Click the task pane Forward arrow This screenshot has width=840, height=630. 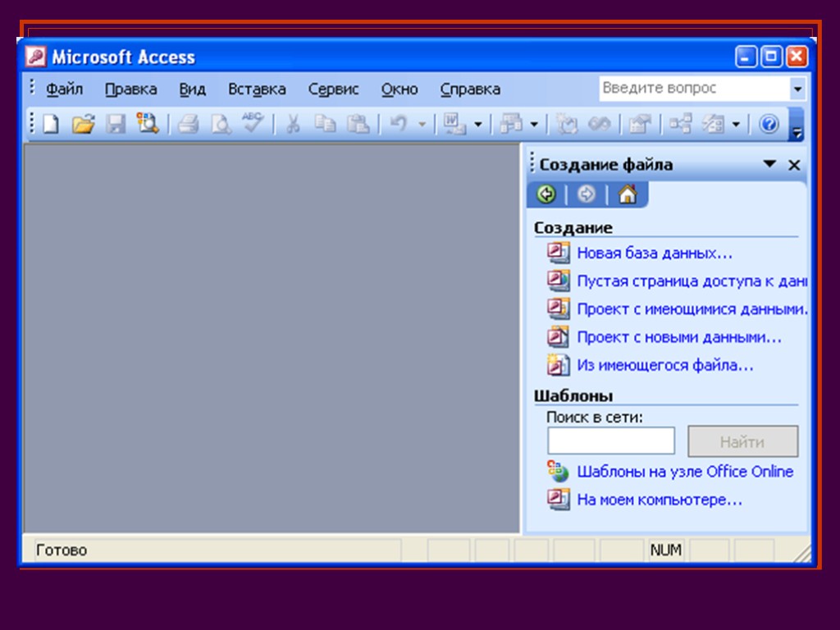[x=586, y=194]
